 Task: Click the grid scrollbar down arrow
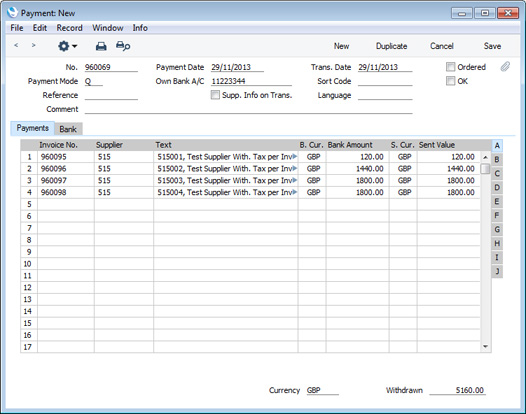click(x=485, y=346)
